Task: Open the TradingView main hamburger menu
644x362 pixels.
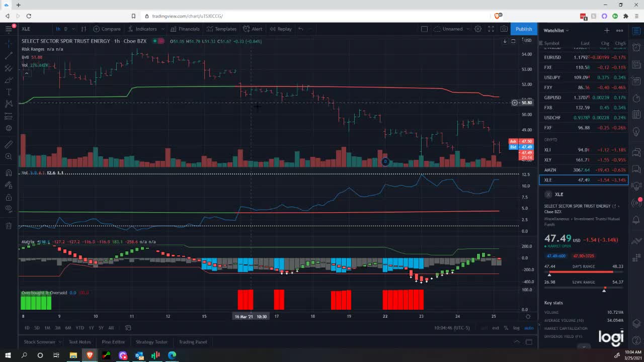Action: coord(9,29)
